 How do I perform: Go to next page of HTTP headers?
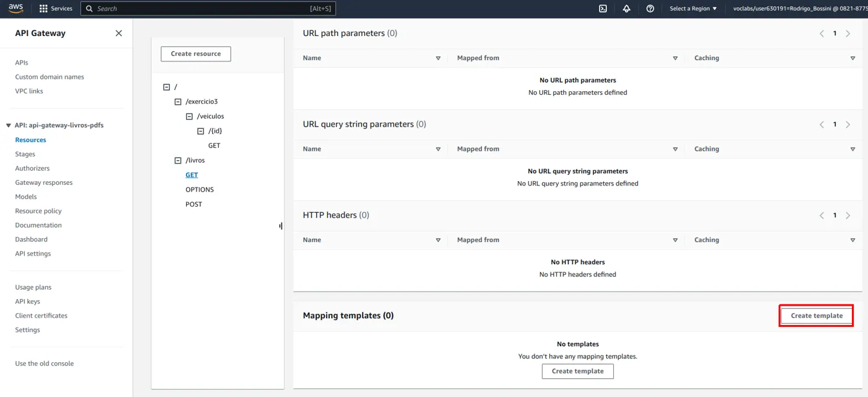[848, 215]
